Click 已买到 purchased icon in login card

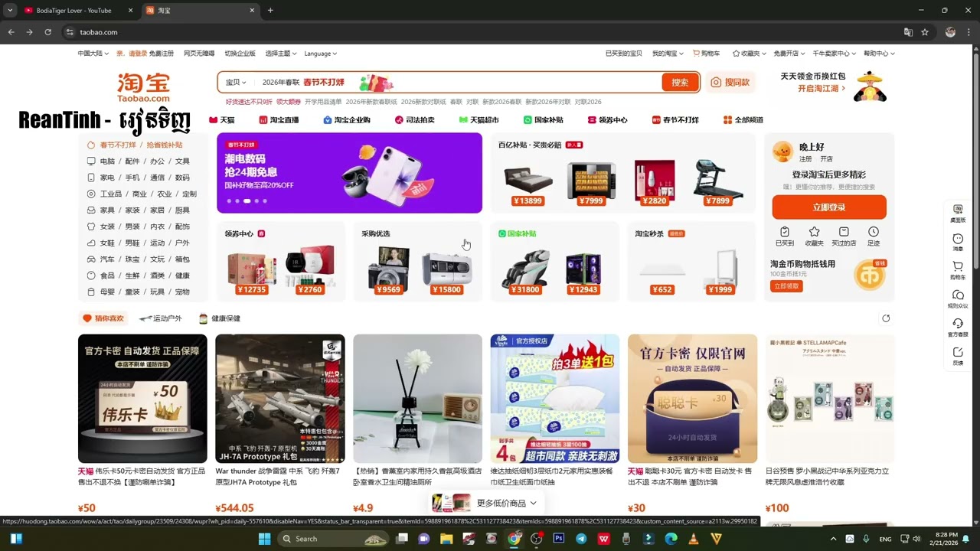(785, 236)
